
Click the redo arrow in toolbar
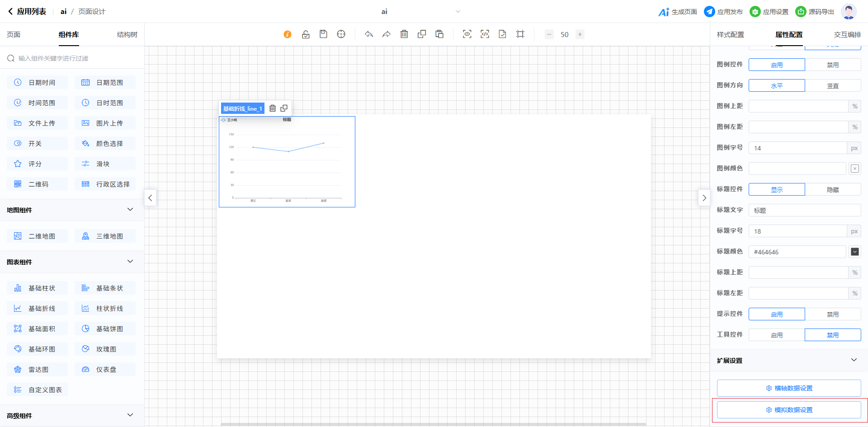(x=387, y=34)
